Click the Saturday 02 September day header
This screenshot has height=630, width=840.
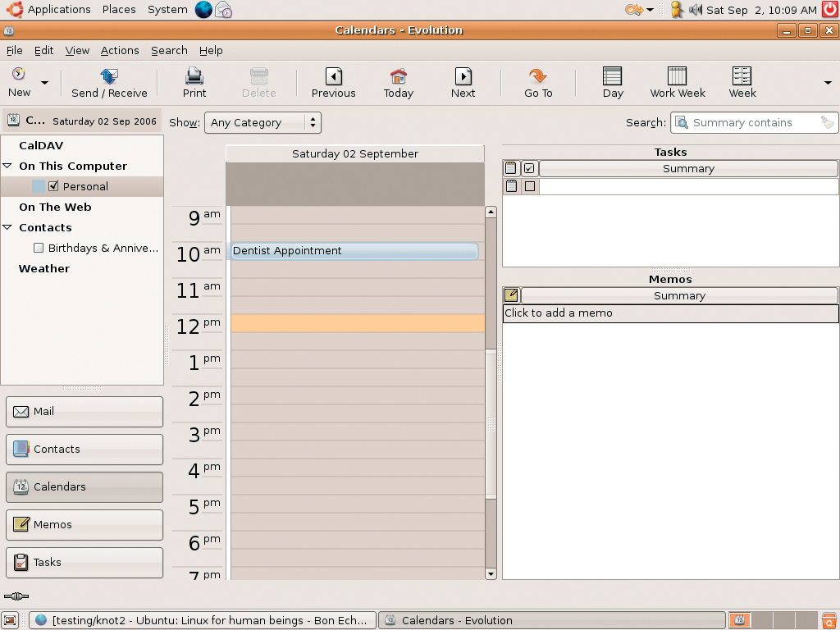(355, 153)
